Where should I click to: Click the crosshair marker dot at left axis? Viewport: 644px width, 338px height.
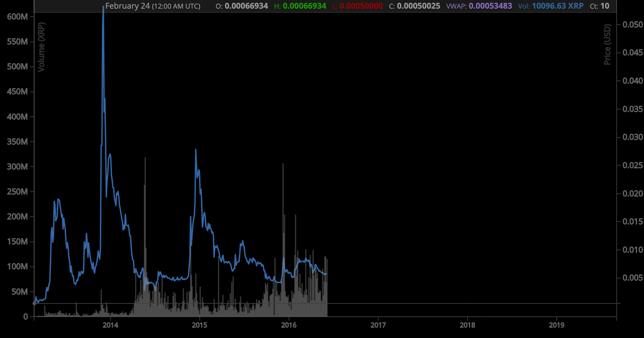[34, 303]
